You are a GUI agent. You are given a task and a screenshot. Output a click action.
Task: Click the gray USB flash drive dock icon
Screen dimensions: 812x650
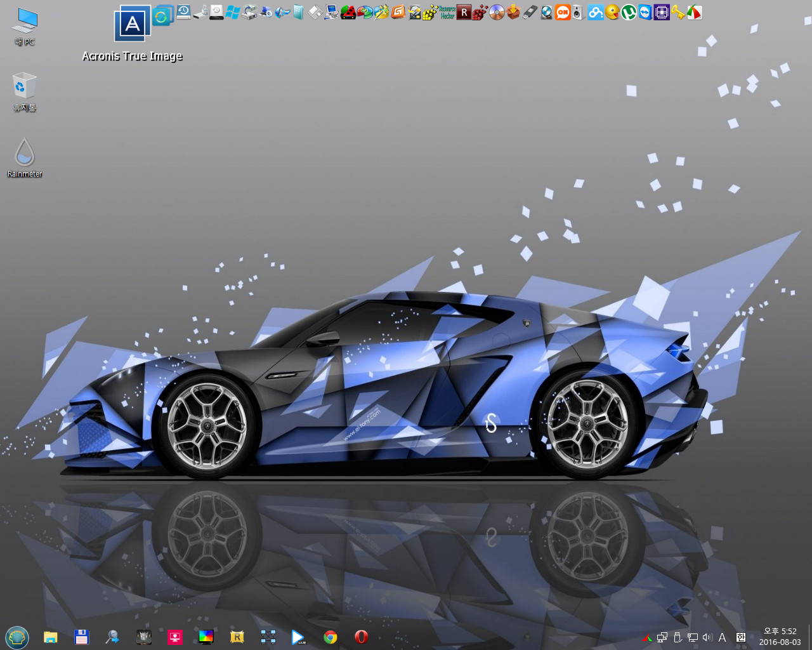(x=530, y=12)
